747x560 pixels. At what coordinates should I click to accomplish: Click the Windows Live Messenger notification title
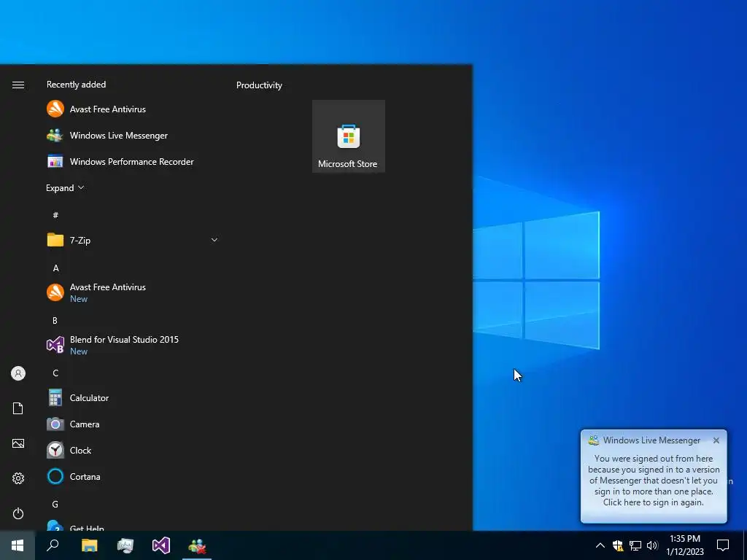pyautogui.click(x=651, y=440)
